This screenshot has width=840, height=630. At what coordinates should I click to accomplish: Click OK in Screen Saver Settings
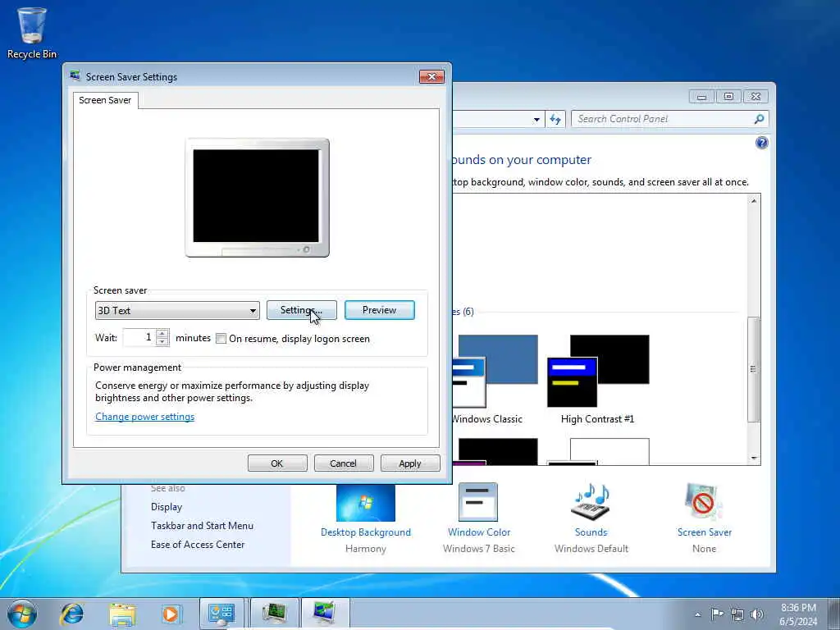coord(277,463)
